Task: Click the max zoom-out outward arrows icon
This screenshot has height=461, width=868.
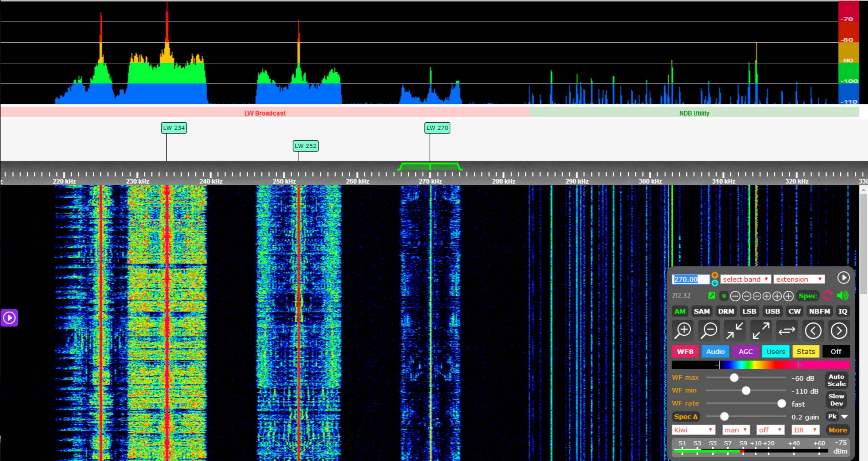Action: click(761, 330)
